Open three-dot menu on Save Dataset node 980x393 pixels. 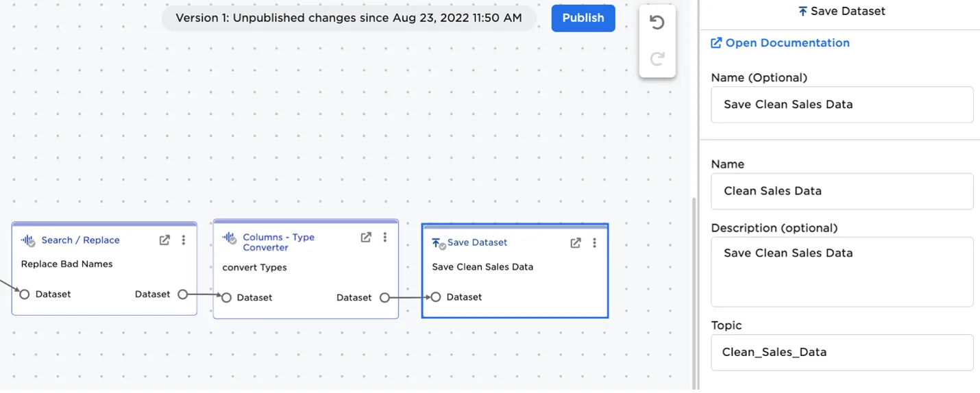pos(594,243)
